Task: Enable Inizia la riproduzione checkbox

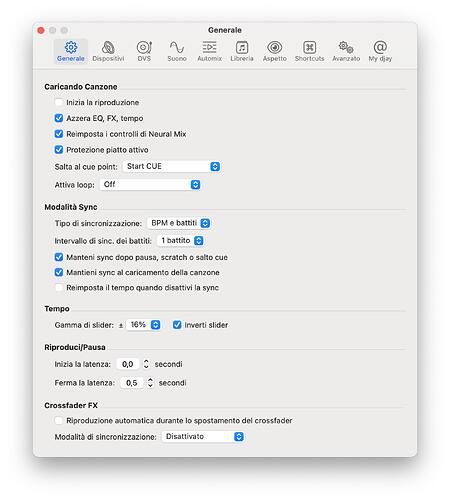Action: 59,102
